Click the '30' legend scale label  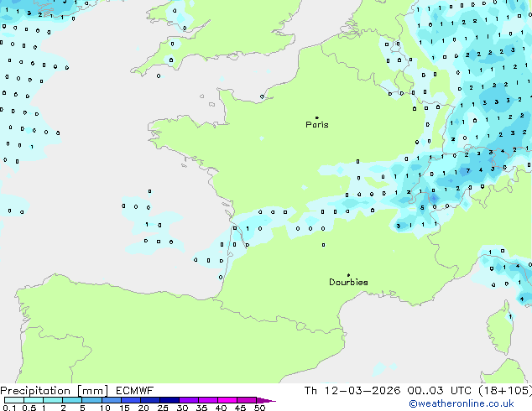coord(182,408)
